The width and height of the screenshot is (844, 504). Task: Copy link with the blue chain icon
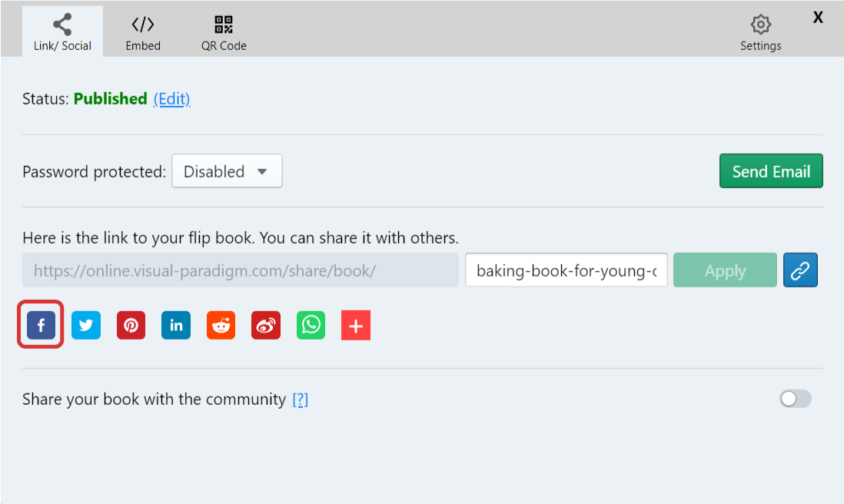click(800, 270)
